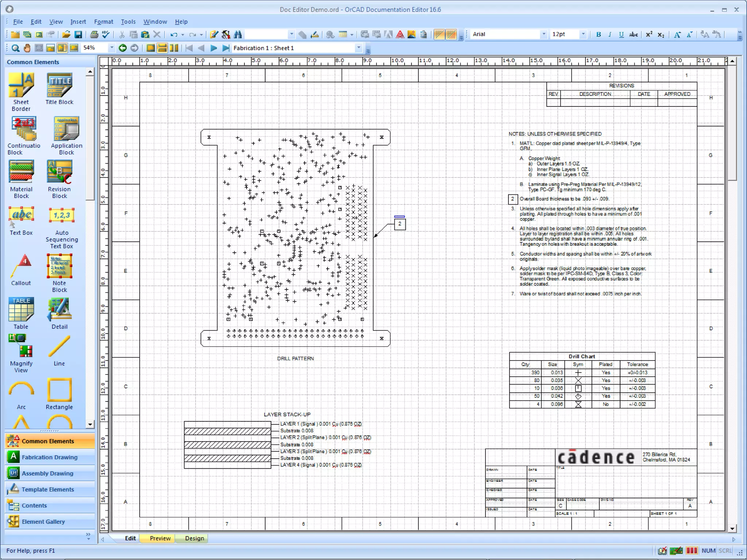Screen dimensions: 747x560
Task: Run the spell check icon
Action: coord(106,34)
